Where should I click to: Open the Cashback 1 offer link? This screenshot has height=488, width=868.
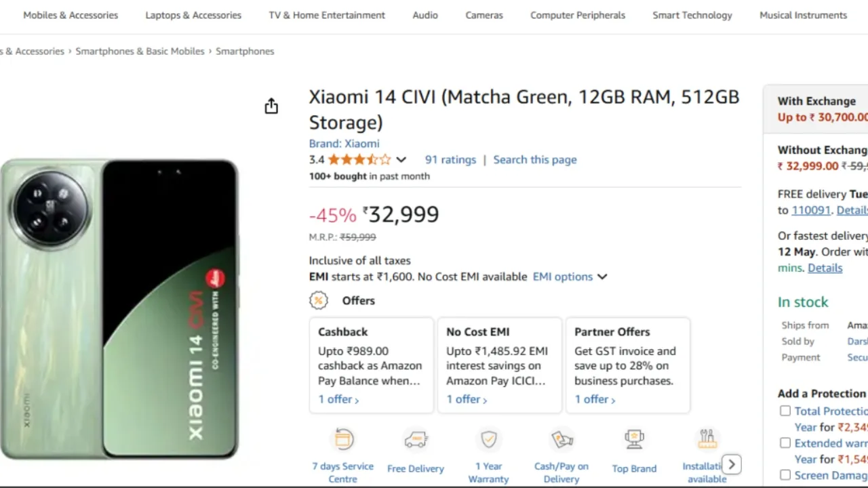click(338, 399)
